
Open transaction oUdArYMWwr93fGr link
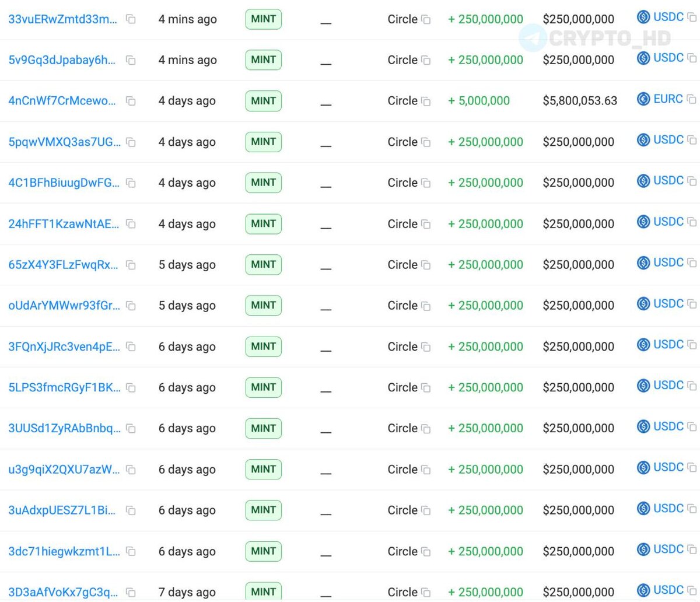click(x=64, y=306)
